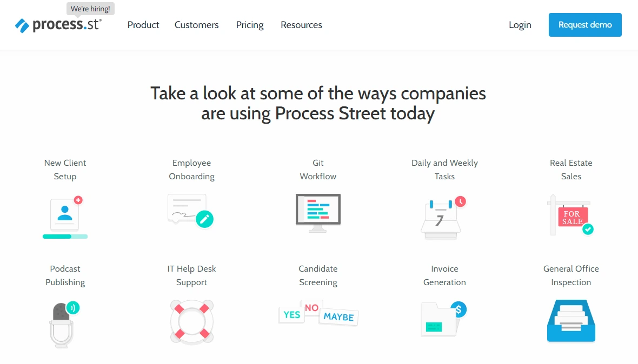
Task: Click the General Office Inspection printer icon
Action: (x=570, y=320)
